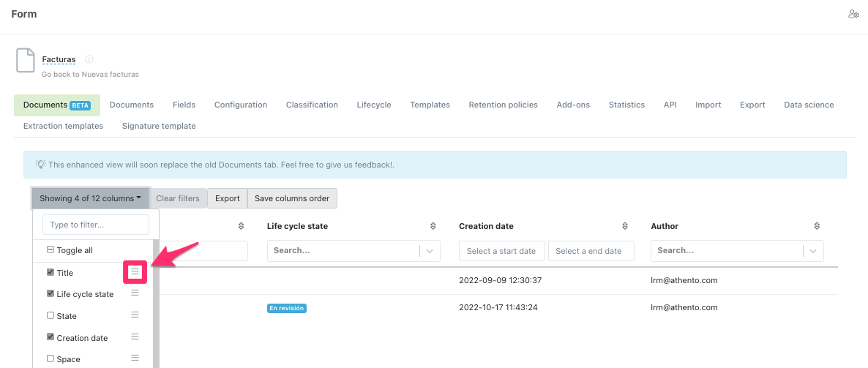This screenshot has height=368, width=868.
Task: Sort by the Creation date column icon
Action: click(x=624, y=226)
